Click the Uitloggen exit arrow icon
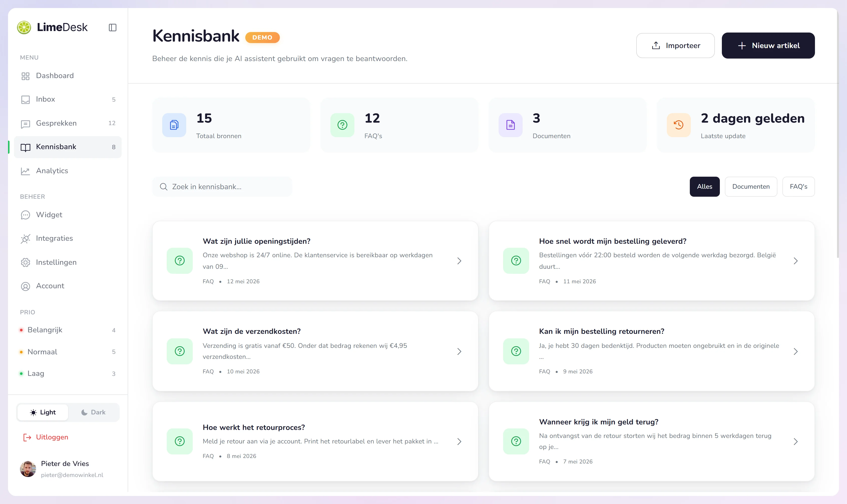This screenshot has height=504, width=847. [27, 437]
